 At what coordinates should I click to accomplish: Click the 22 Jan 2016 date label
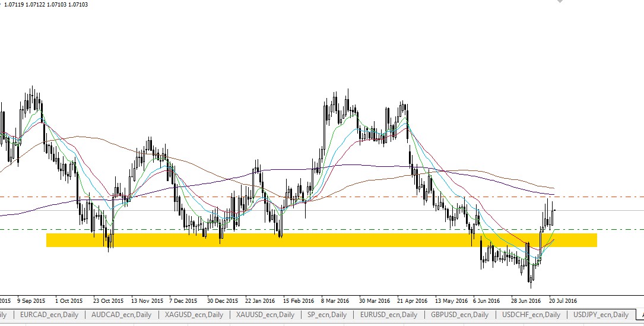point(260,301)
